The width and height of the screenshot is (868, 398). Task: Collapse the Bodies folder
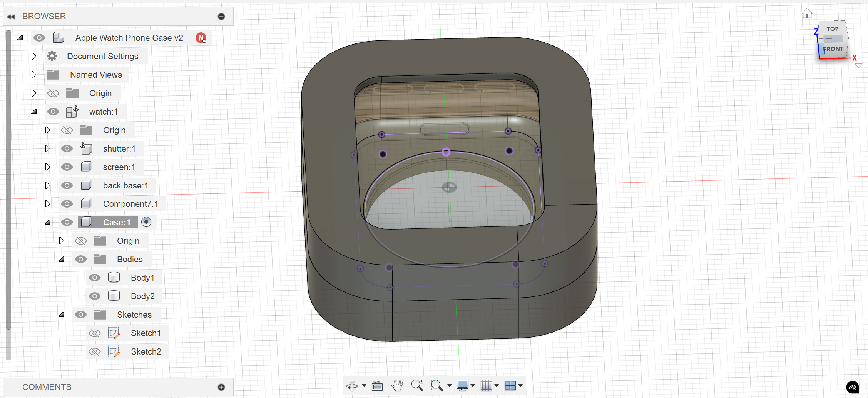coord(62,259)
